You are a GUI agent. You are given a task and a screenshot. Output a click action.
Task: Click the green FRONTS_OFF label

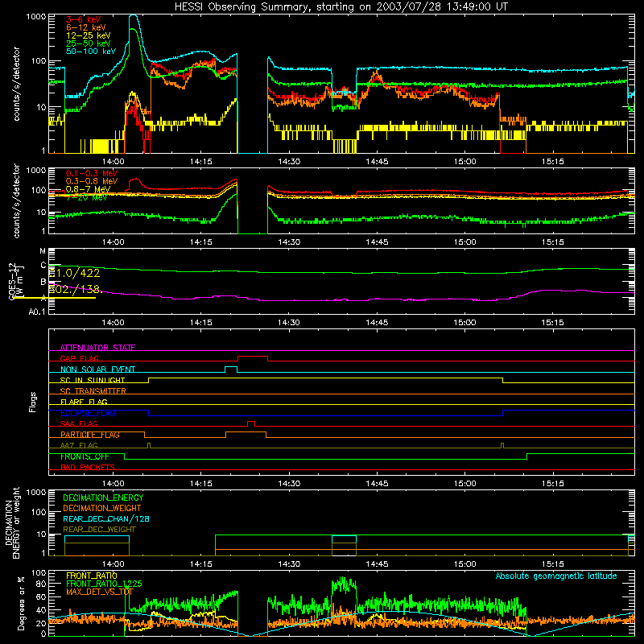tap(85, 456)
